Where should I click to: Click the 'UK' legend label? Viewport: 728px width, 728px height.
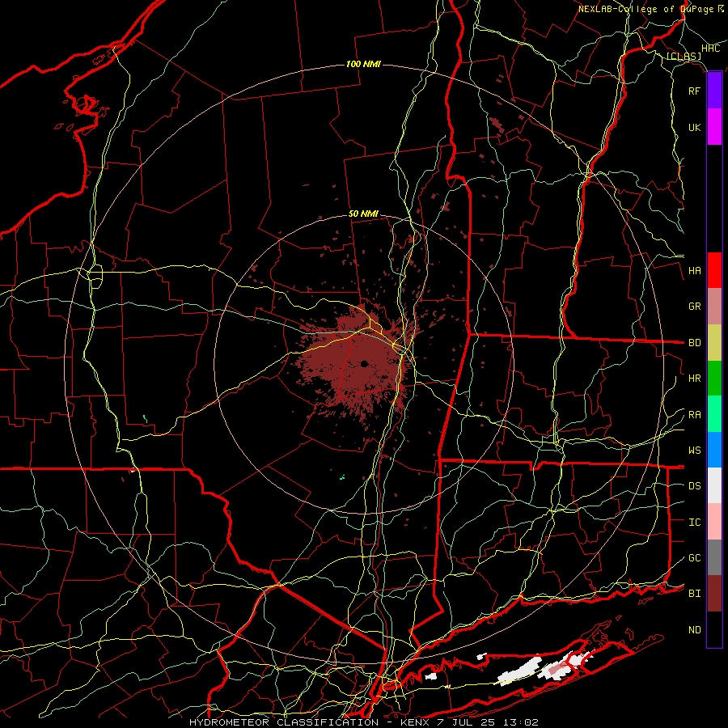(x=695, y=127)
